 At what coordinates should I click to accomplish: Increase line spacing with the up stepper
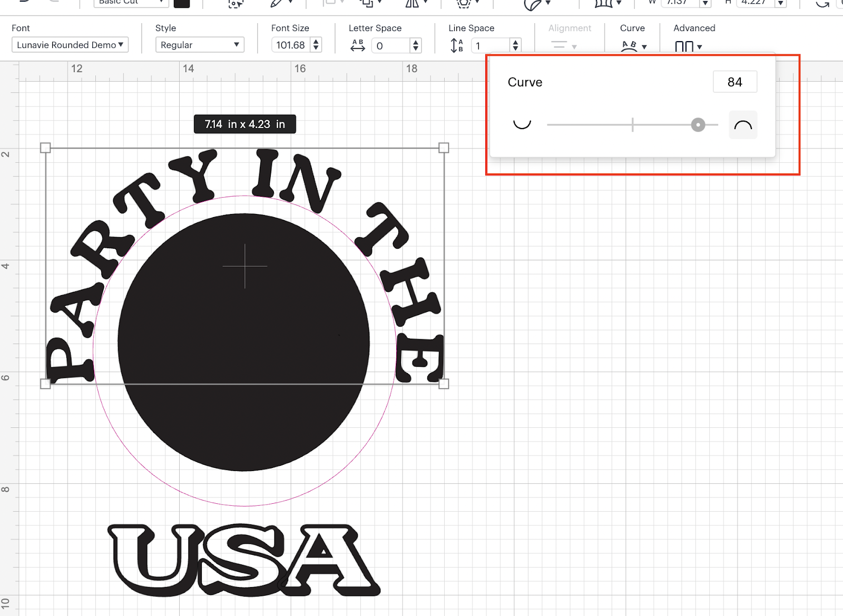tap(516, 42)
